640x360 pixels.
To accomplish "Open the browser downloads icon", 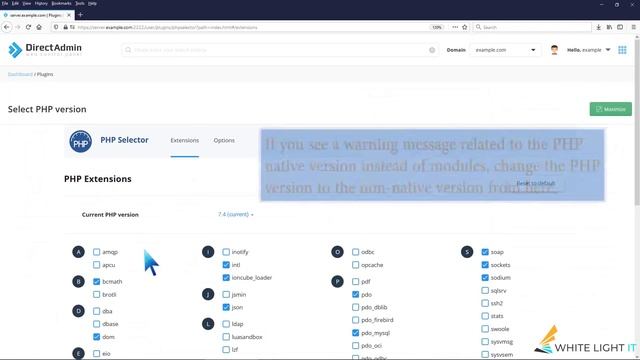I will 598,27.
